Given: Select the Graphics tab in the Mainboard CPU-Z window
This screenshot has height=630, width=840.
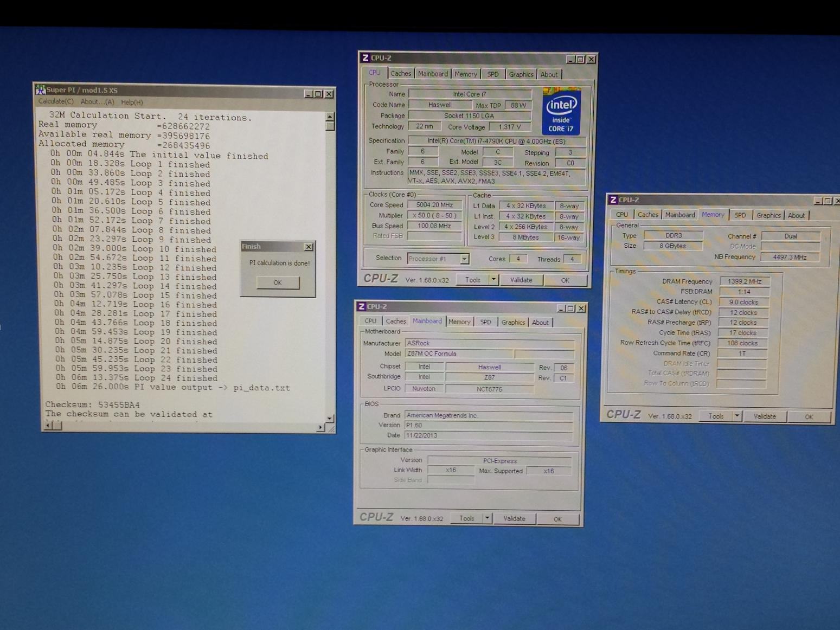Looking at the screenshot, I should 513,323.
